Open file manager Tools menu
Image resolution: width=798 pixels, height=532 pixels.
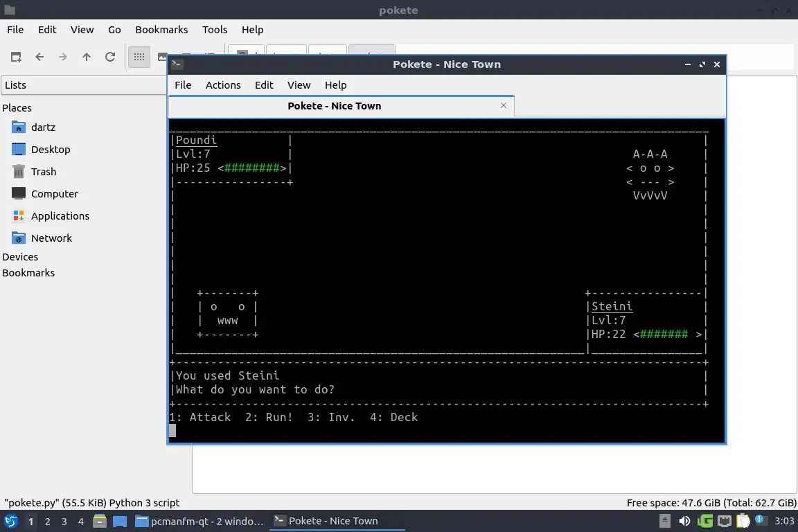(x=215, y=30)
